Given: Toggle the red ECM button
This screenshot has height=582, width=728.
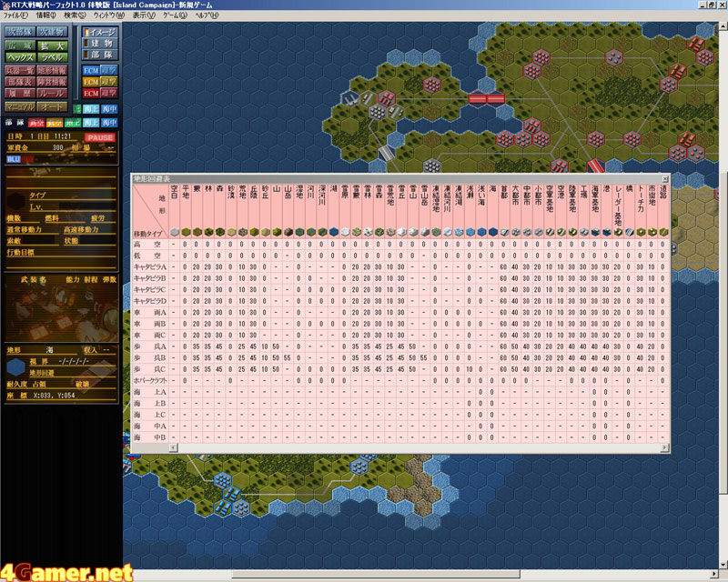Looking at the screenshot, I should pos(91,93).
